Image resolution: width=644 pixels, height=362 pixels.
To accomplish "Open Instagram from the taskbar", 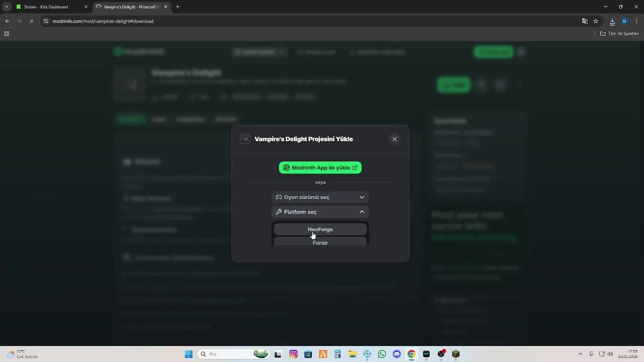I will tap(293, 354).
